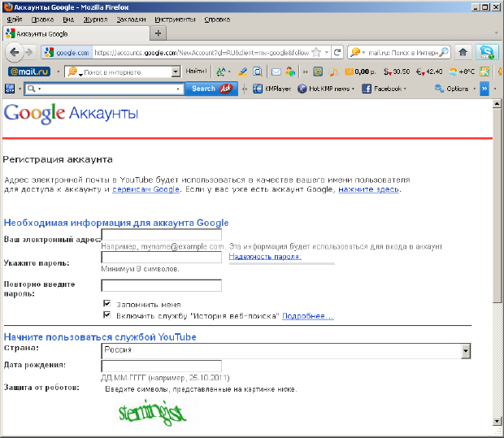Open the weather +8°C indicator
The width and height of the screenshot is (504, 438).
462,72
